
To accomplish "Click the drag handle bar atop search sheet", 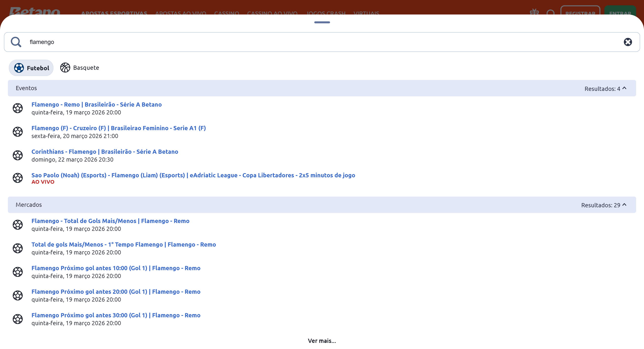I will (x=322, y=22).
